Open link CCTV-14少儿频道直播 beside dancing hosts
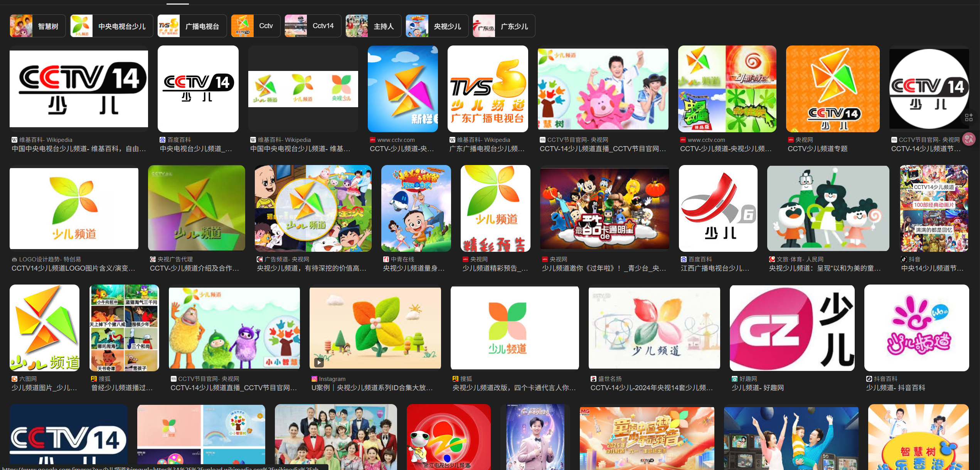 coord(602,149)
